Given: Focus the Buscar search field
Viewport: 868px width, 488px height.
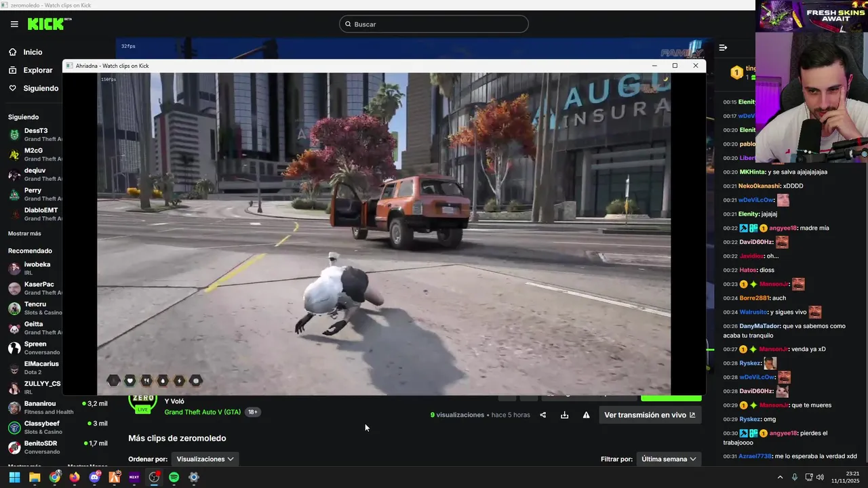Looking at the screenshot, I should point(434,24).
